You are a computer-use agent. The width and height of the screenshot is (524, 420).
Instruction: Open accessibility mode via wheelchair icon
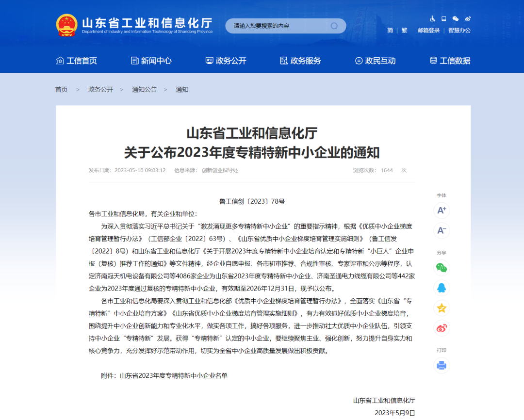[431, 18]
